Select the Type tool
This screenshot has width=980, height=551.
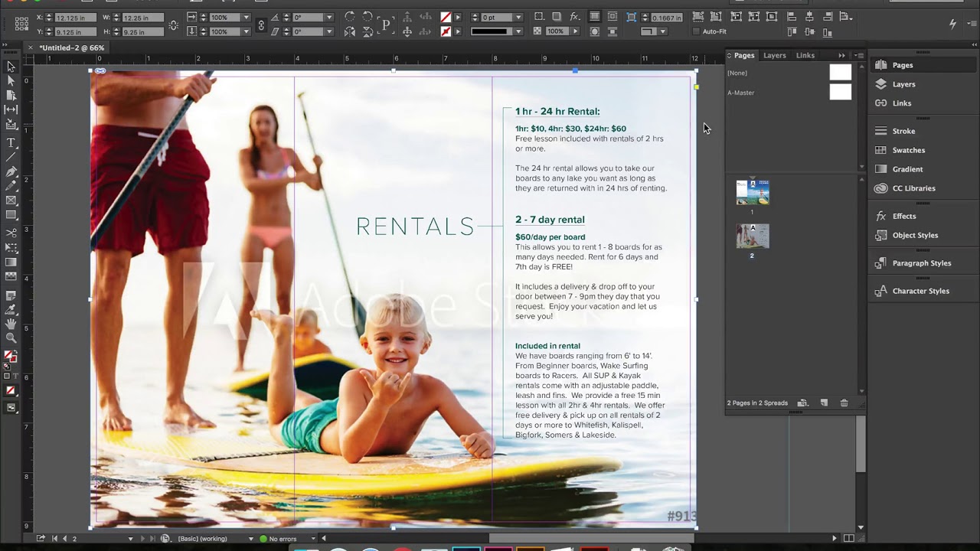pyautogui.click(x=11, y=142)
